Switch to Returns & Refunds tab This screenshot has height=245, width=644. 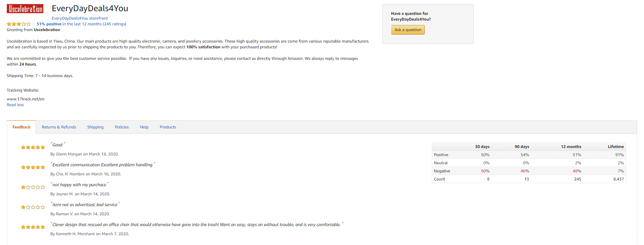coord(59,127)
